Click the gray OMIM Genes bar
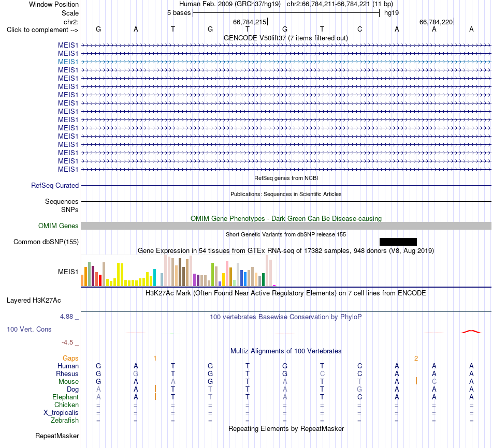 [286, 226]
